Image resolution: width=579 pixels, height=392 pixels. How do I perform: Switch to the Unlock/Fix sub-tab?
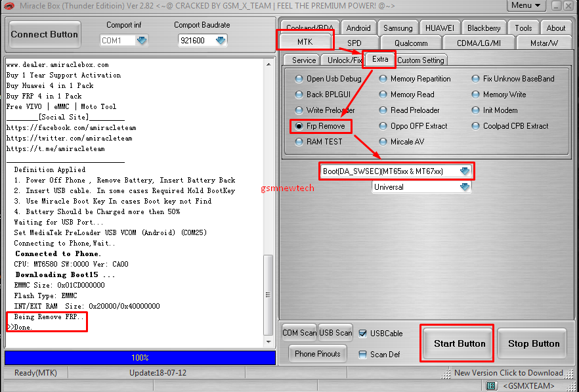344,60
